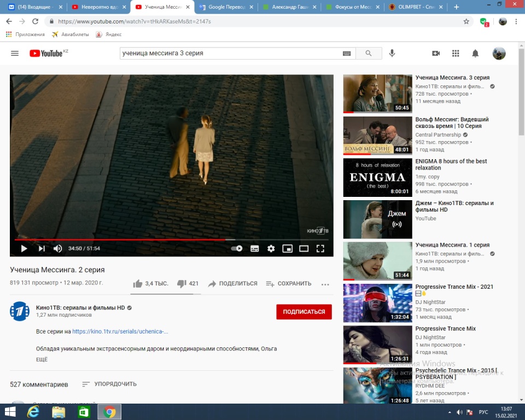Start voice search with microphone icon
The height and width of the screenshot is (420, 525).
click(x=392, y=53)
